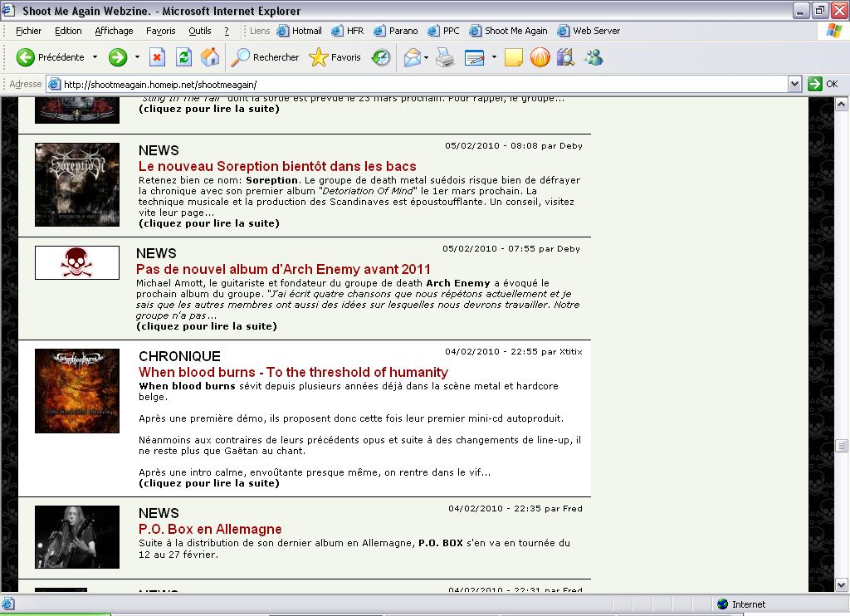The height and width of the screenshot is (616, 850).
Task: Click the vertical scrollbar thumb
Action: 842,446
